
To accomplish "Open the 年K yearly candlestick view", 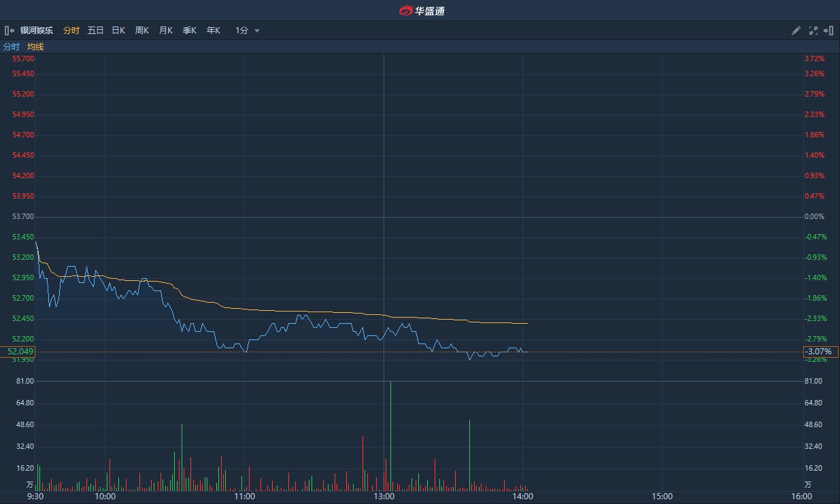I will pyautogui.click(x=214, y=31).
